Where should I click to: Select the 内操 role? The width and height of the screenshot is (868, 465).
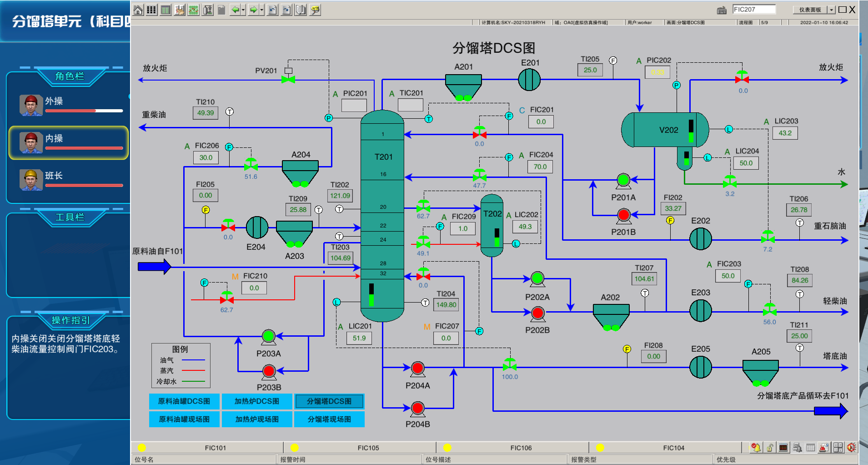(x=68, y=143)
